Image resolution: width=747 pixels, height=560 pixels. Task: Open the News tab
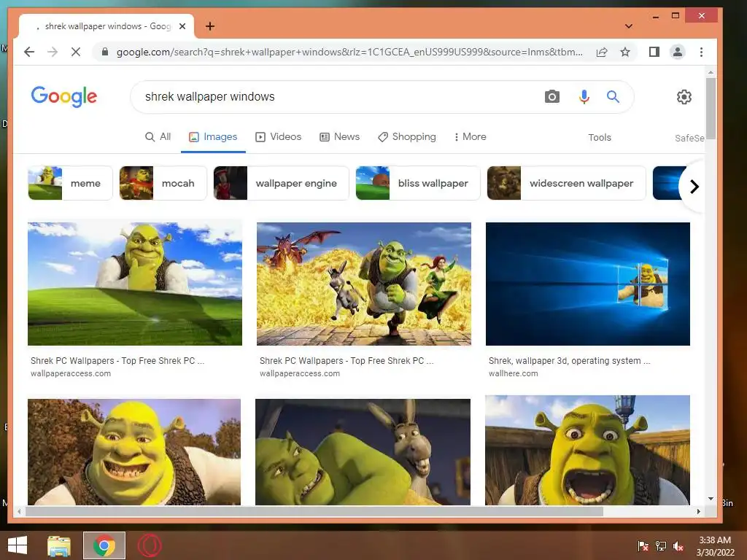click(x=340, y=136)
